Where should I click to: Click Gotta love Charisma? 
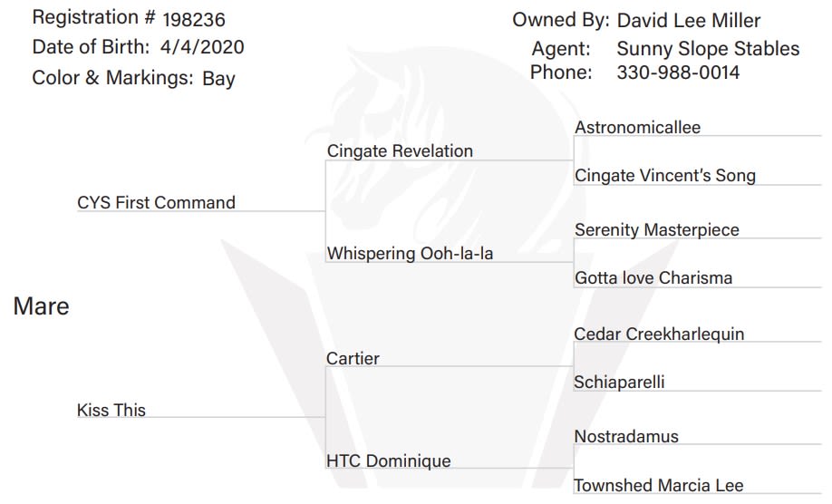click(x=653, y=277)
